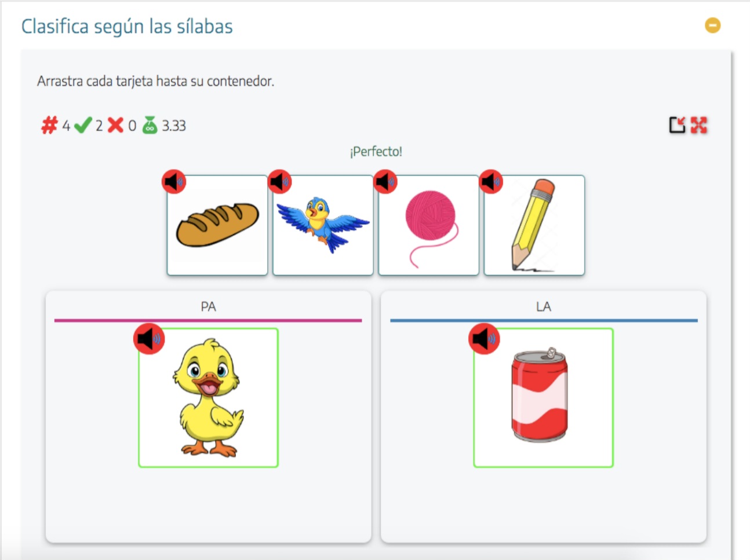Click the PA container heading
This screenshot has height=560, width=750.
tap(208, 306)
